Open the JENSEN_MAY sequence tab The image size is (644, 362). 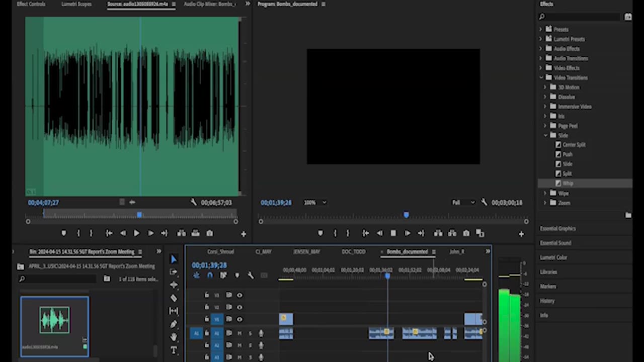coord(306,251)
